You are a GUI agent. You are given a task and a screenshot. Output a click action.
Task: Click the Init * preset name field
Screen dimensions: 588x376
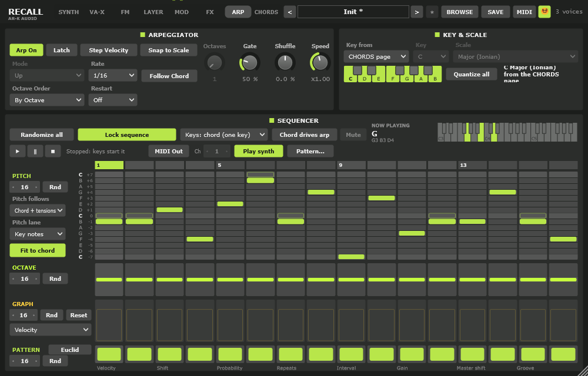pos(353,12)
